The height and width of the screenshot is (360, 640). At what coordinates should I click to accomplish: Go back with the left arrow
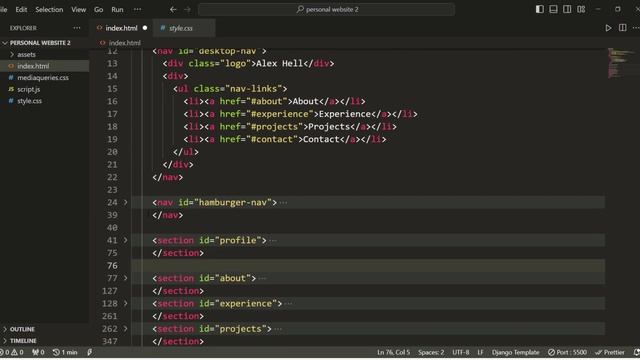pyautogui.click(x=173, y=9)
